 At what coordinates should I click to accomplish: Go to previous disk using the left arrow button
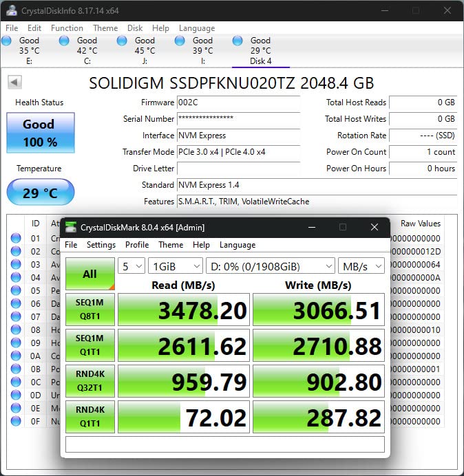click(x=14, y=82)
